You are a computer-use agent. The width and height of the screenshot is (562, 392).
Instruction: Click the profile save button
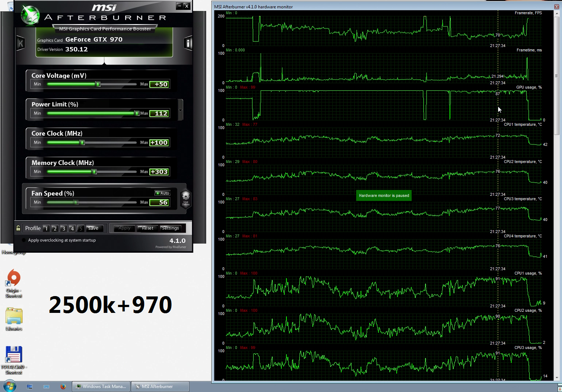tap(94, 228)
